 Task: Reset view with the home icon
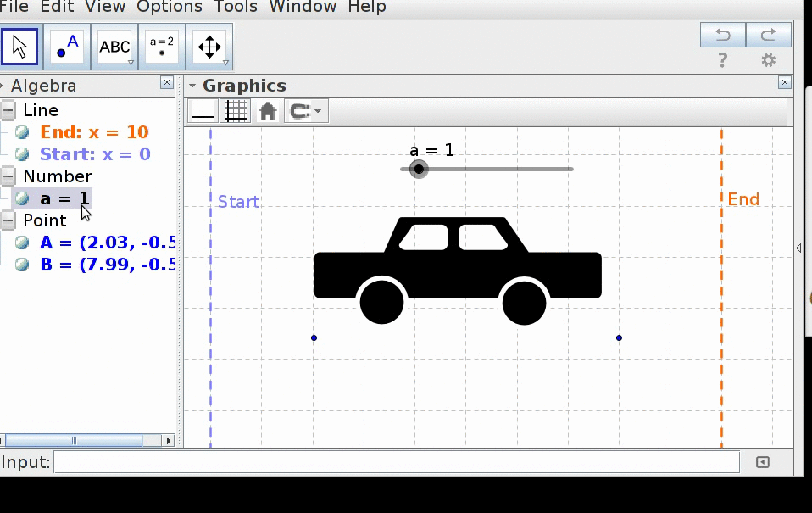click(268, 111)
